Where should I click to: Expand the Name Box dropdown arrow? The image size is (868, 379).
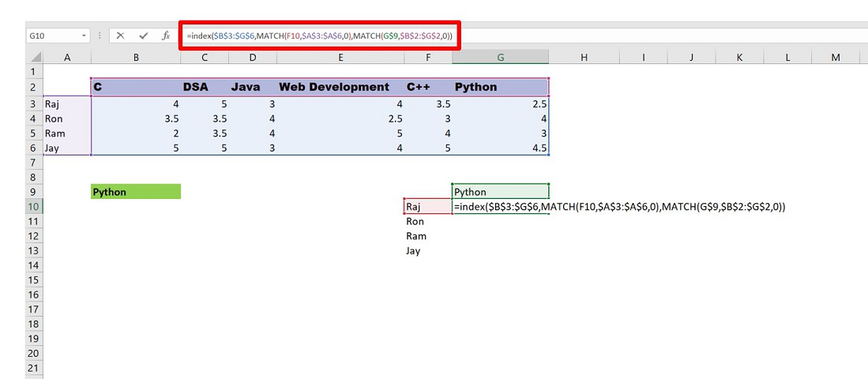pyautogui.click(x=84, y=36)
